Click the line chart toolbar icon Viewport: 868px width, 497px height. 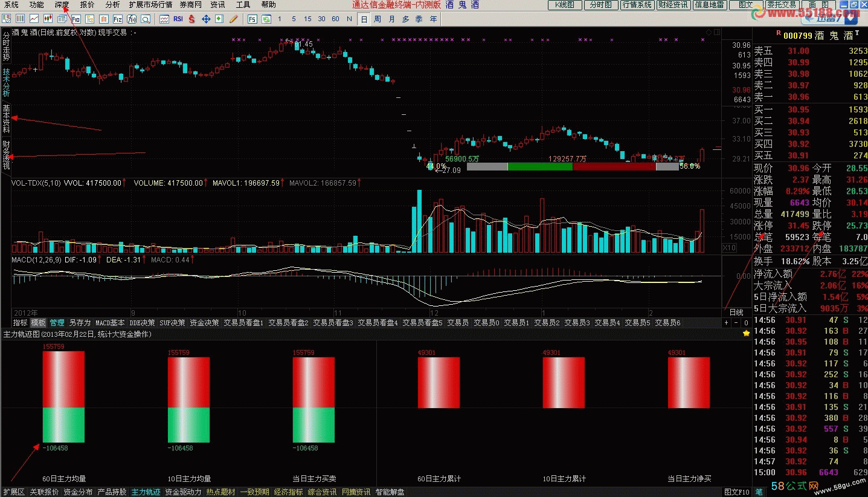tap(34, 19)
